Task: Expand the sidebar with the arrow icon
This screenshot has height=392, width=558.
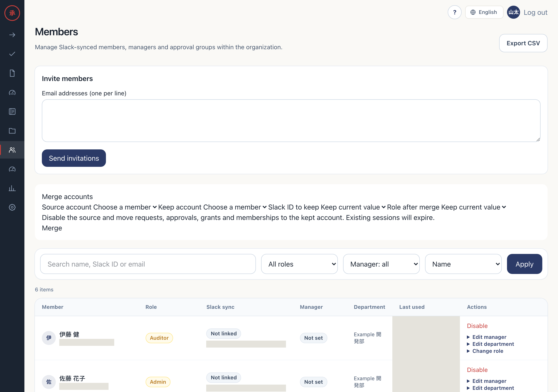Action: (x=12, y=35)
